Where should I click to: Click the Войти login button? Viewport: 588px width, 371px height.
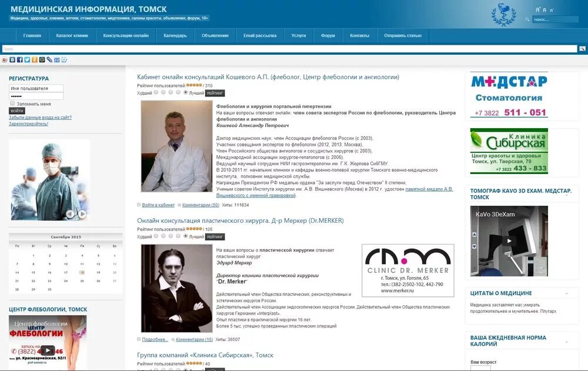(x=17, y=111)
